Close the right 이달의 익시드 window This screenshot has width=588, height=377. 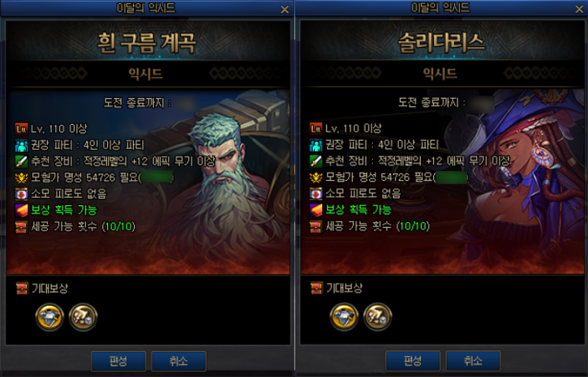(579, 10)
